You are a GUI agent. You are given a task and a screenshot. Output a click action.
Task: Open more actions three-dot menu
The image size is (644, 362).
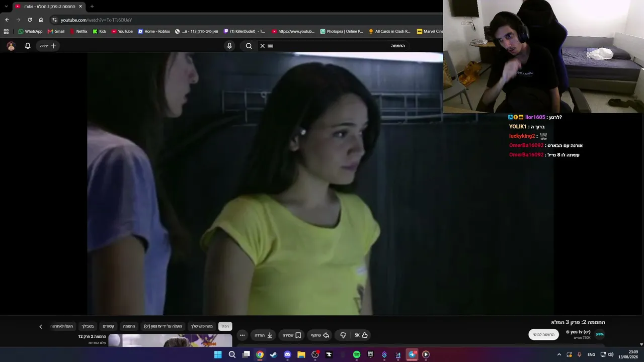click(x=242, y=335)
